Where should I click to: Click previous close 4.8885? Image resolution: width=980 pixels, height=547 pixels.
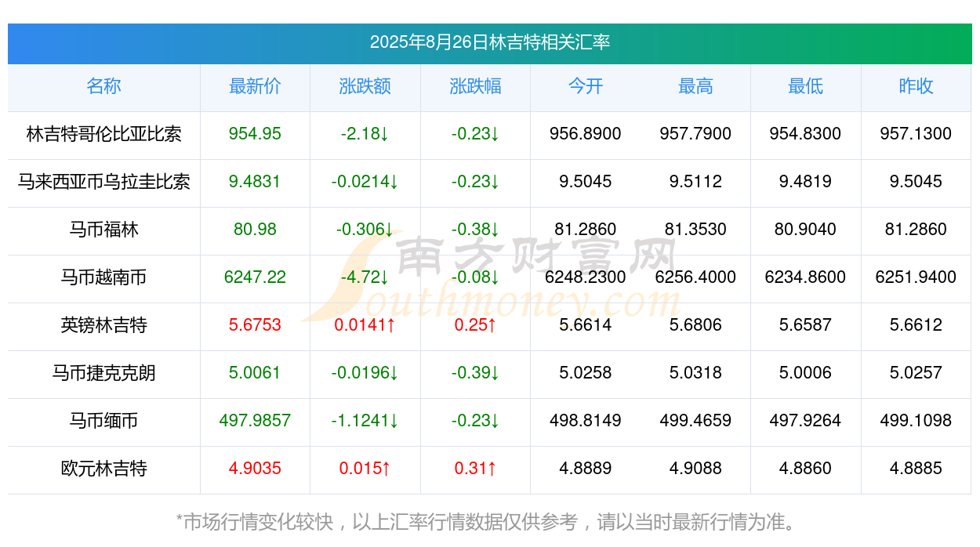tap(916, 469)
